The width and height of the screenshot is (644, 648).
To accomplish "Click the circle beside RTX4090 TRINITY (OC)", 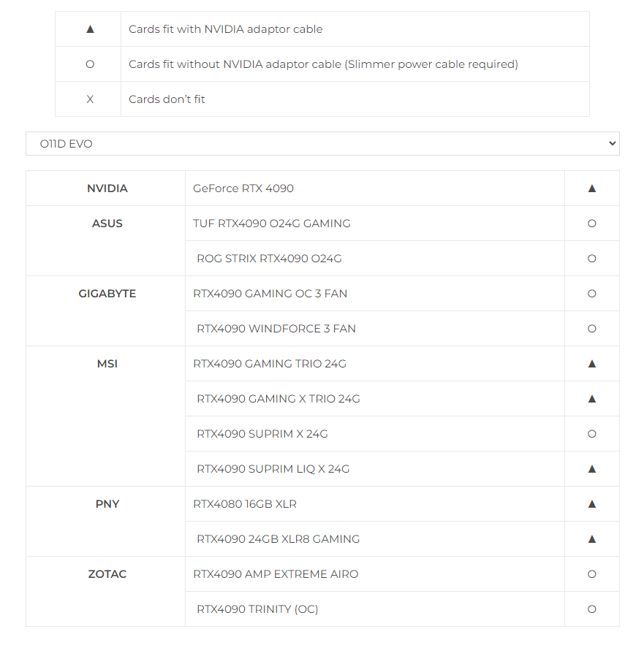I will (592, 609).
